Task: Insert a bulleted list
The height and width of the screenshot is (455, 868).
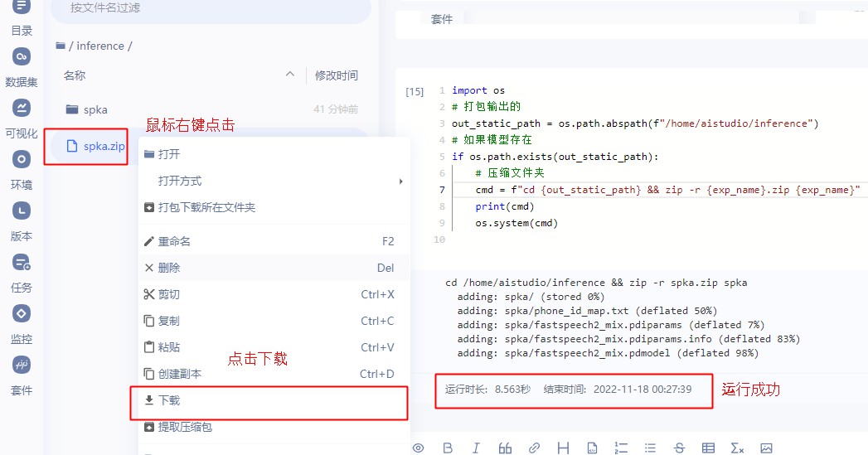Action: tap(651, 448)
